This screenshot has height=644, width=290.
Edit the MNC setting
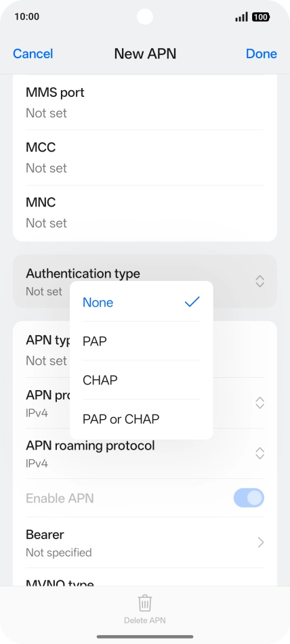[145, 213]
